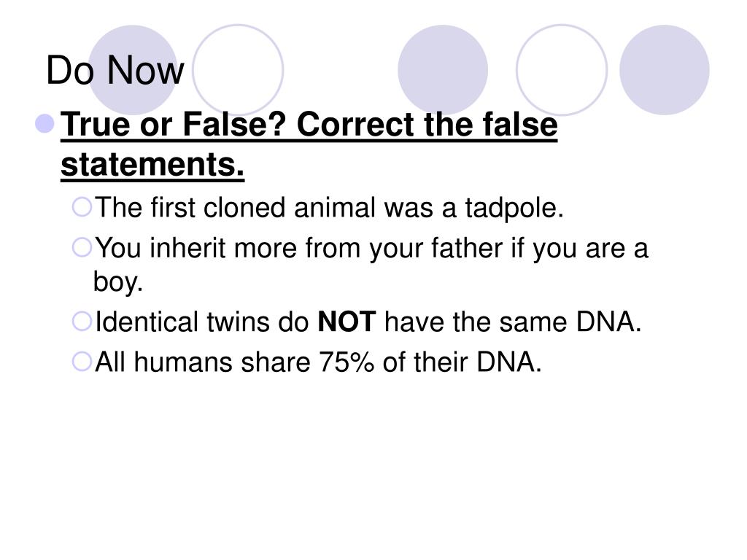The height and width of the screenshot is (560, 747).
Task: Click the hollow bullet before 'The first cloned animal'
Action: [x=82, y=207]
